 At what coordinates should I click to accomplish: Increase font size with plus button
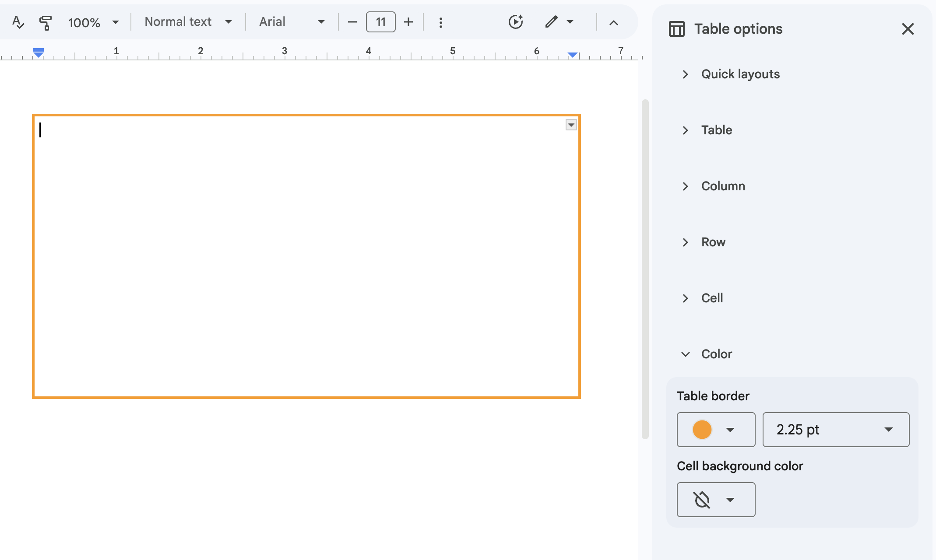tap(408, 22)
